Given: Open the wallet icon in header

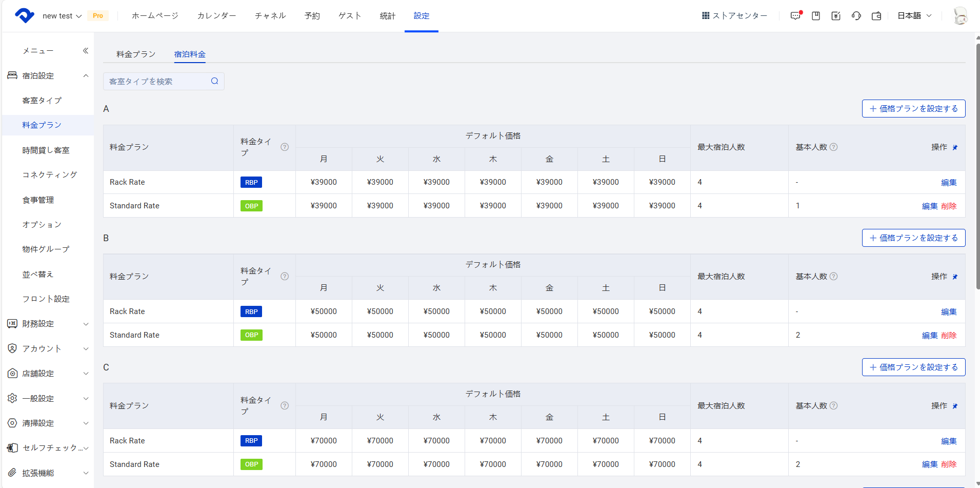Looking at the screenshot, I should (876, 16).
